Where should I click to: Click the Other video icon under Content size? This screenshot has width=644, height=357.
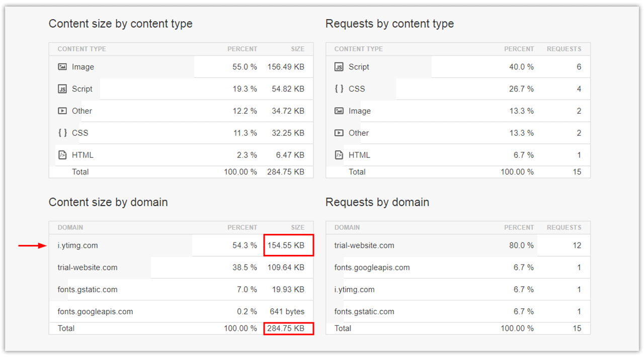coord(62,111)
